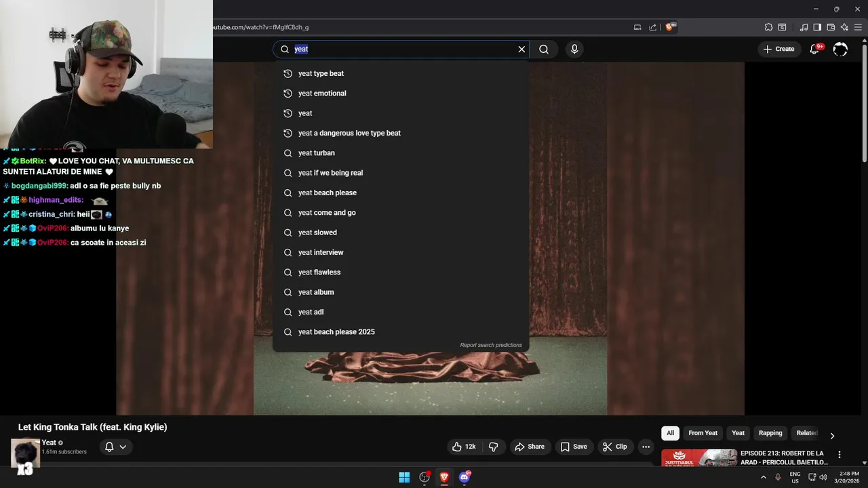Viewport: 868px width, 488px height.
Task: Pick the 'yeat beach please 2025' suggestion
Action: 401,332
